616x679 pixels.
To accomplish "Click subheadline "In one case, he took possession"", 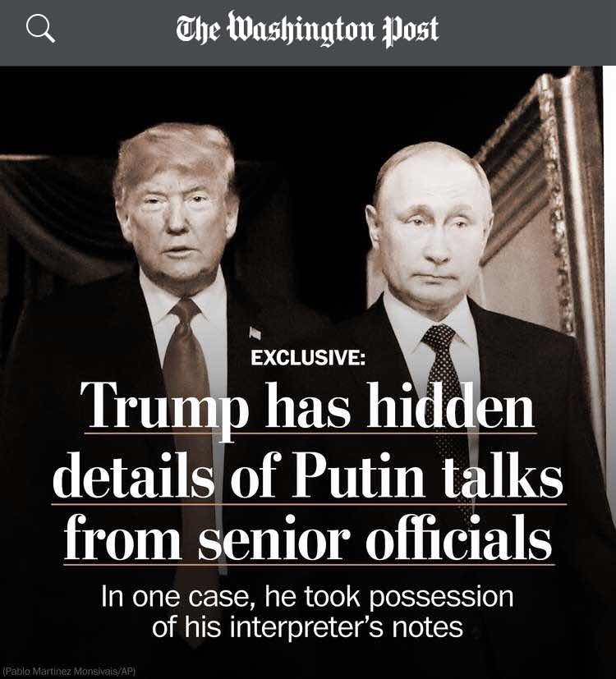I will point(307,596).
